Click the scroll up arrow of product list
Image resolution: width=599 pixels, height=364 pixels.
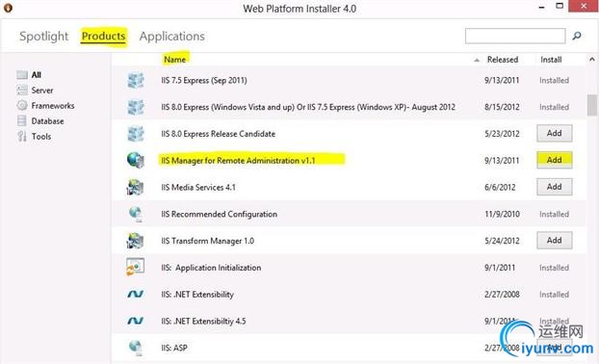click(591, 59)
